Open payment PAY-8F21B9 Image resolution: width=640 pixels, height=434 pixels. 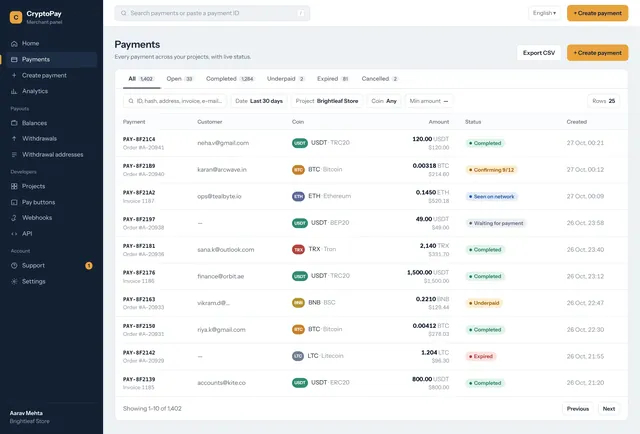(139, 166)
